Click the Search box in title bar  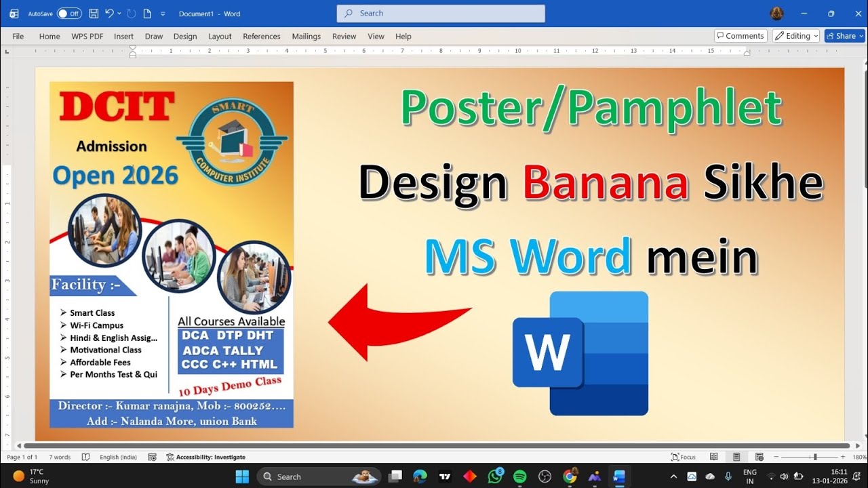441,14
